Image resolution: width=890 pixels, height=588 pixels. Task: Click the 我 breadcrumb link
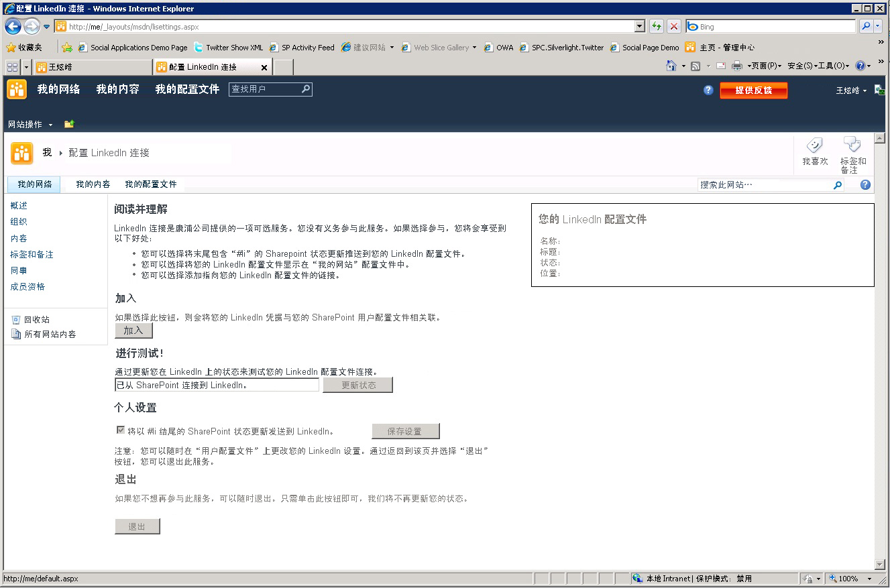[x=47, y=153]
